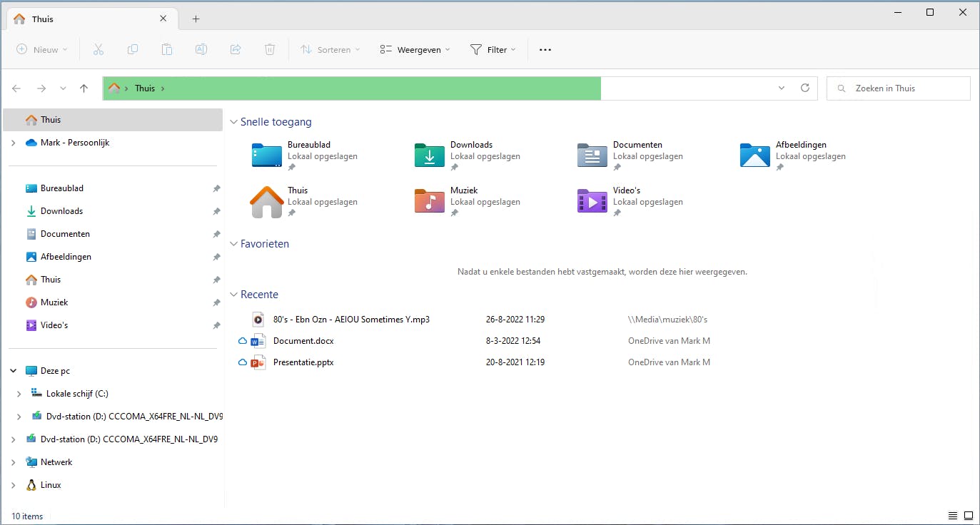Click the Delete trash can icon

tap(270, 49)
